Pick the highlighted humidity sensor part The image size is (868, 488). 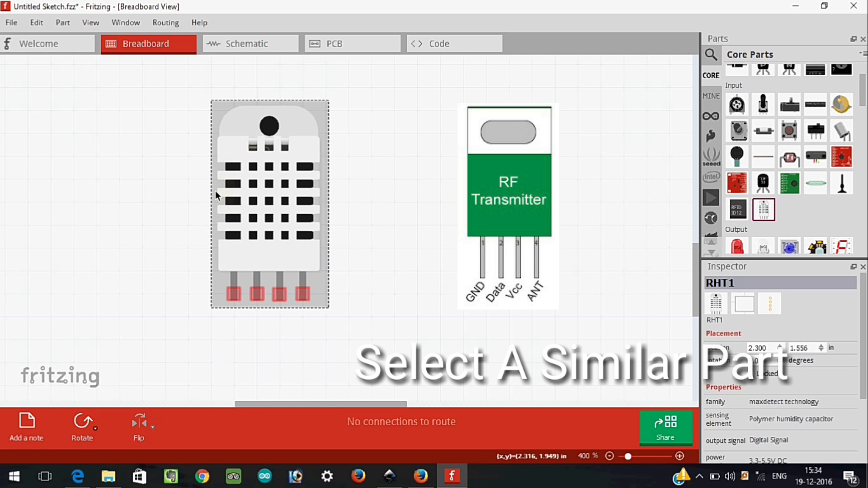point(764,210)
